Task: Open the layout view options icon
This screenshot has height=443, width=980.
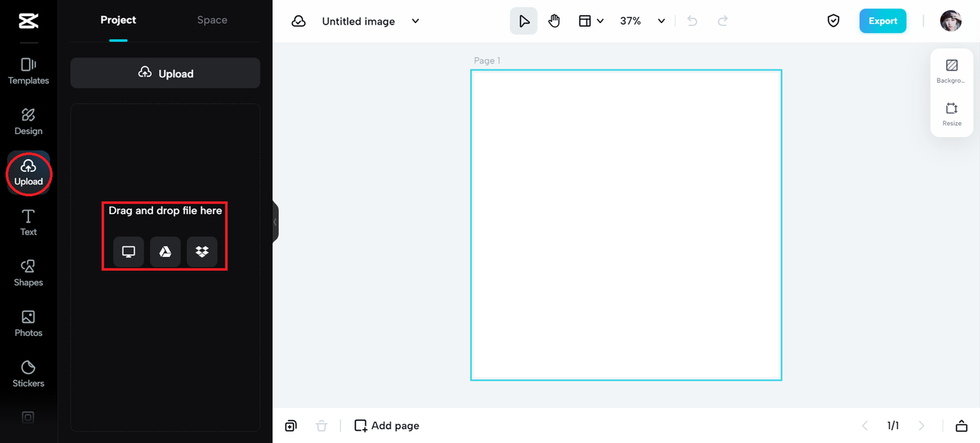Action: (x=584, y=21)
